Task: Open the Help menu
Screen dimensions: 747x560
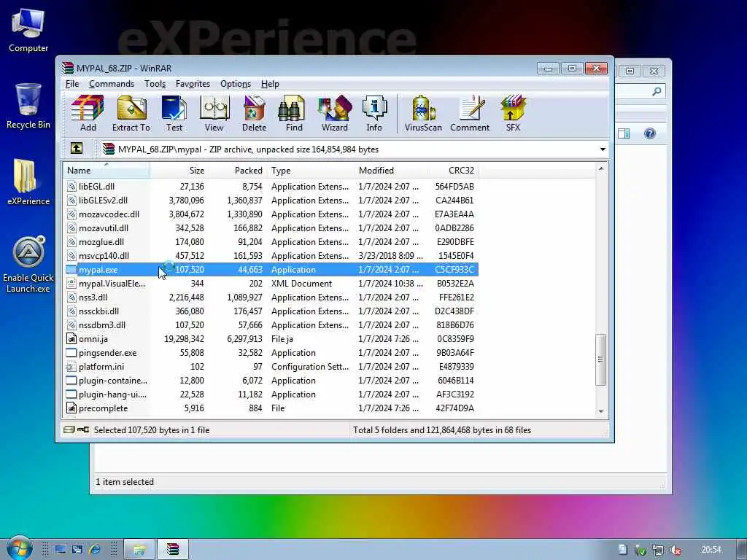Action: (x=270, y=84)
